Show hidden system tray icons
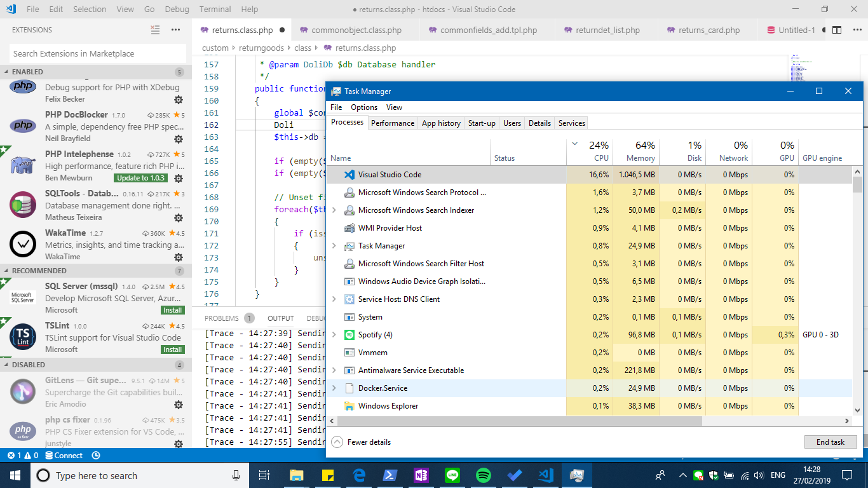 (682, 475)
